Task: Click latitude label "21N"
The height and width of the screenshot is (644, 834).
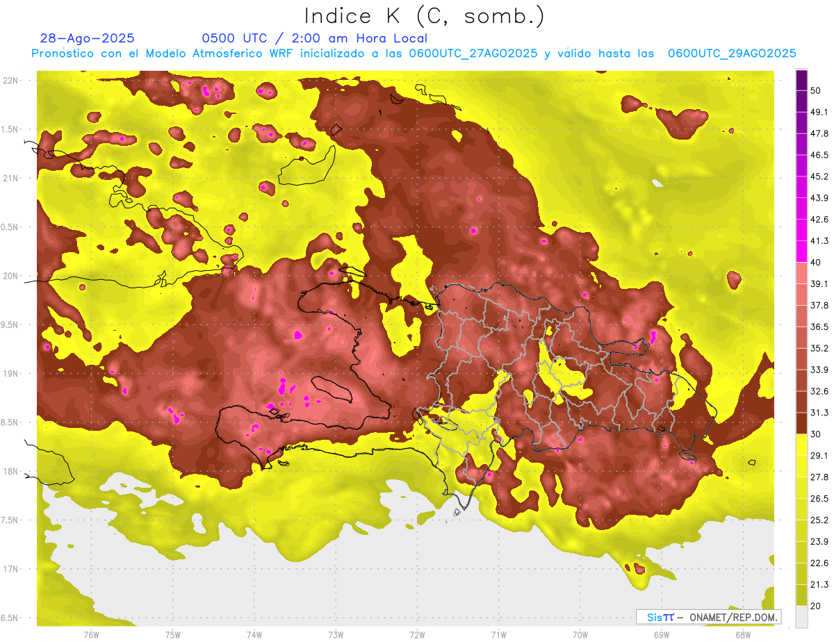Action: coord(11,179)
